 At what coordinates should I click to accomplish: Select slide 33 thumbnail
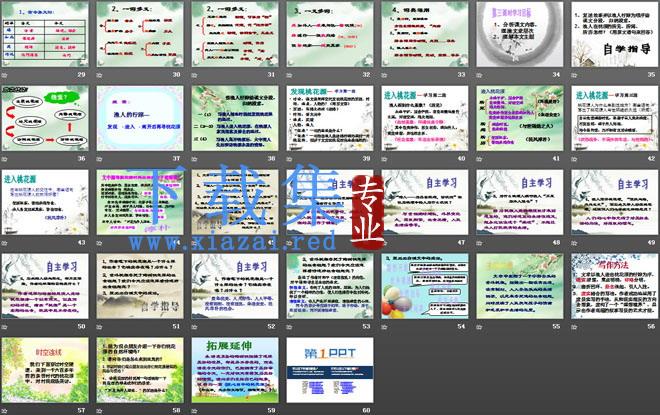(425, 34)
